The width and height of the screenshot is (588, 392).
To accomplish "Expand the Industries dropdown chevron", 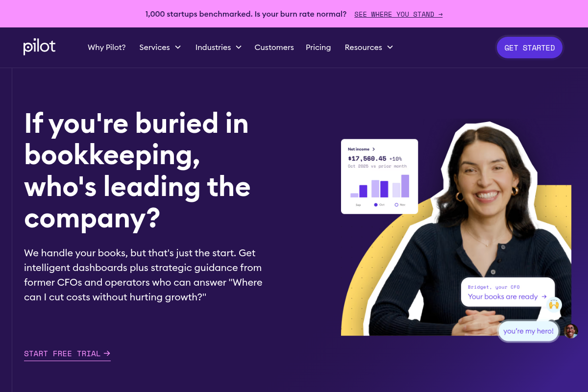I will (239, 47).
